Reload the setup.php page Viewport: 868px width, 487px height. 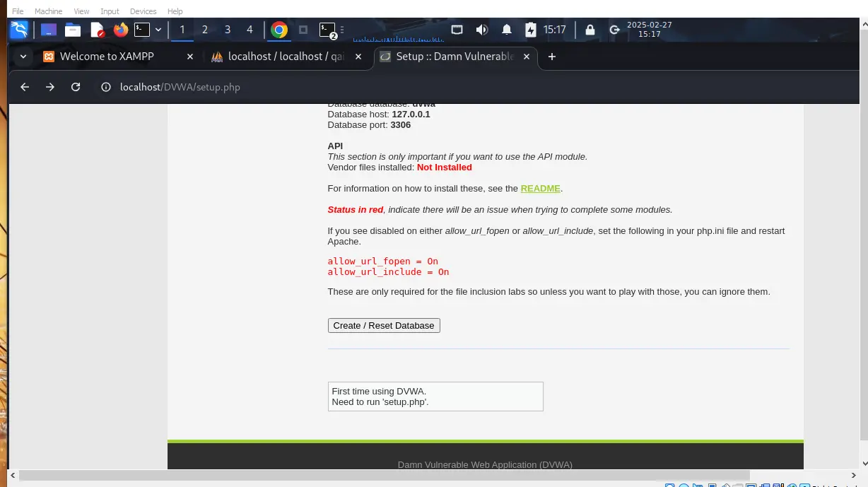click(76, 87)
